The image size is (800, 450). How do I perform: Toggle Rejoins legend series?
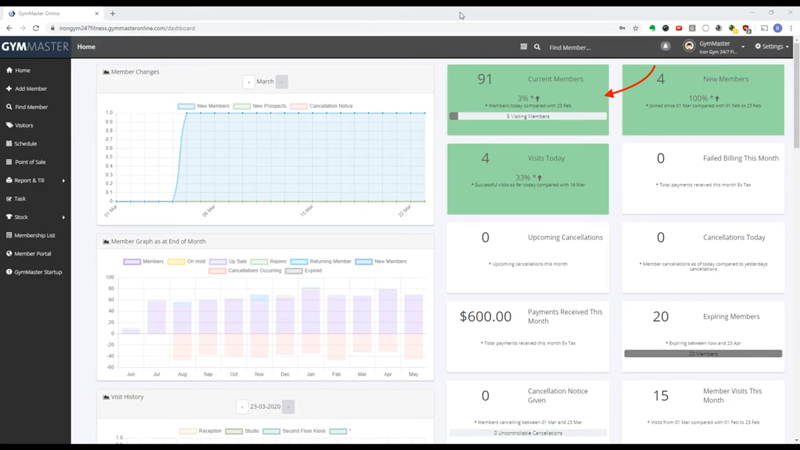click(268, 261)
